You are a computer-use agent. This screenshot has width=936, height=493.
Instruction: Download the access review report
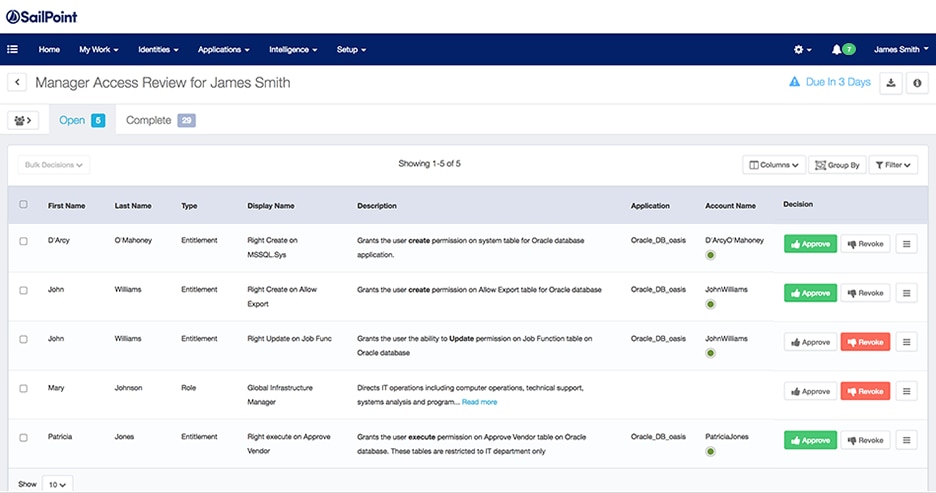(x=891, y=83)
